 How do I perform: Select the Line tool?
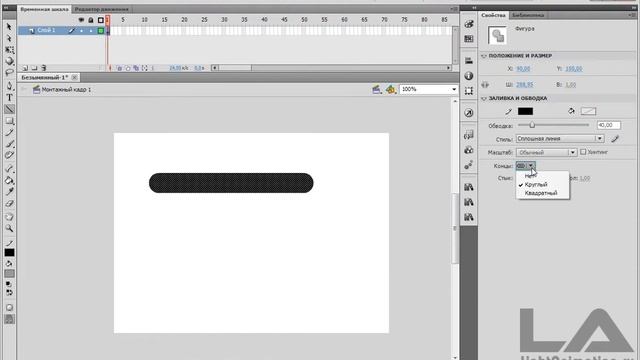(9, 109)
